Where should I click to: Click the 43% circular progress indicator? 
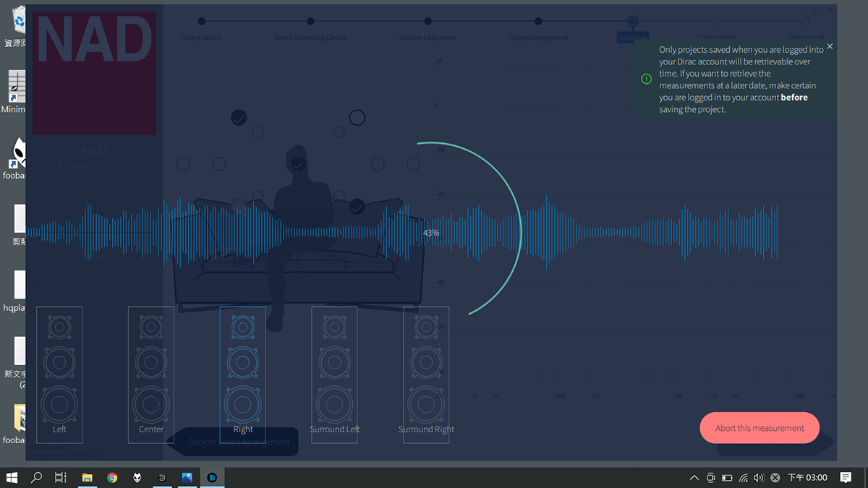[431, 233]
